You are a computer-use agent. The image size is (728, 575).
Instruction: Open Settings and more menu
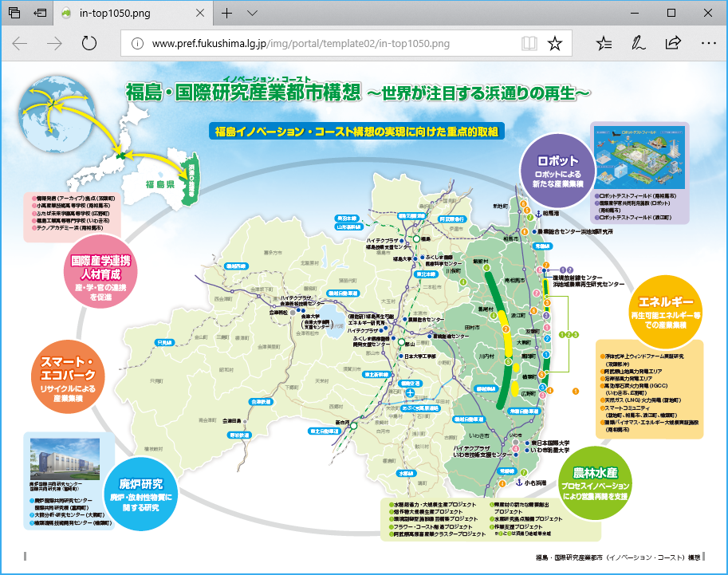click(708, 43)
